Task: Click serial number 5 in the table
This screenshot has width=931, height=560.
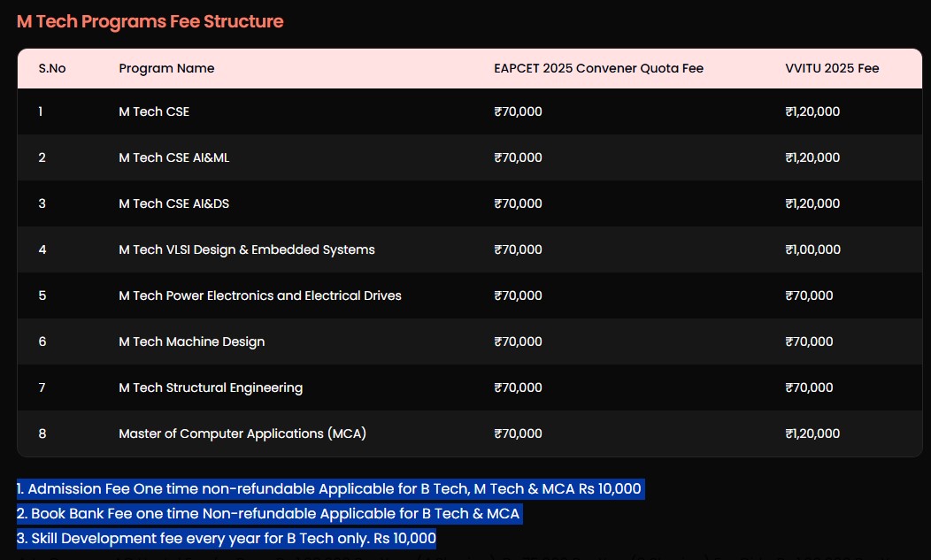Action: click(42, 295)
